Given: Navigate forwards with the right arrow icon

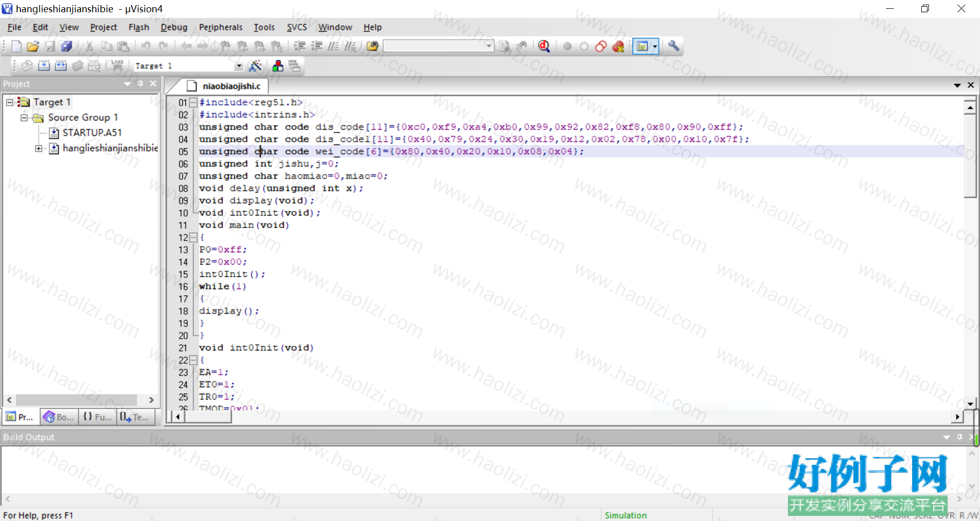Looking at the screenshot, I should tap(203, 46).
